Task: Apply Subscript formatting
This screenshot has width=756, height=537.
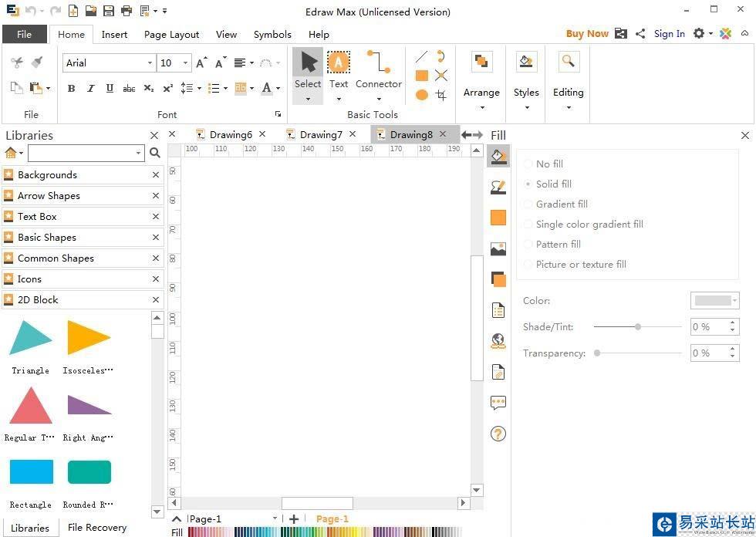Action: pos(148,88)
